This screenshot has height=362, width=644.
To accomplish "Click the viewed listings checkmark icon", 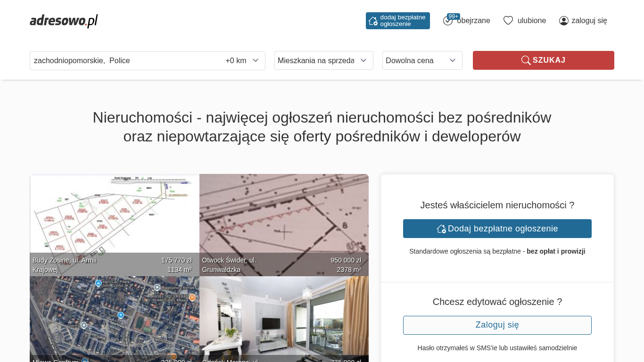I will (x=447, y=21).
